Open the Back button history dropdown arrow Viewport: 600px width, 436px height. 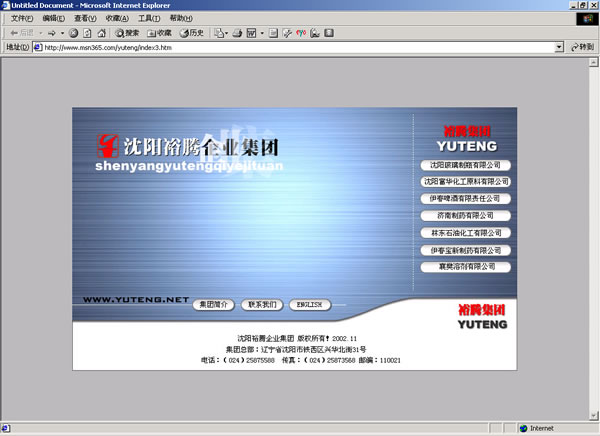tap(41, 33)
